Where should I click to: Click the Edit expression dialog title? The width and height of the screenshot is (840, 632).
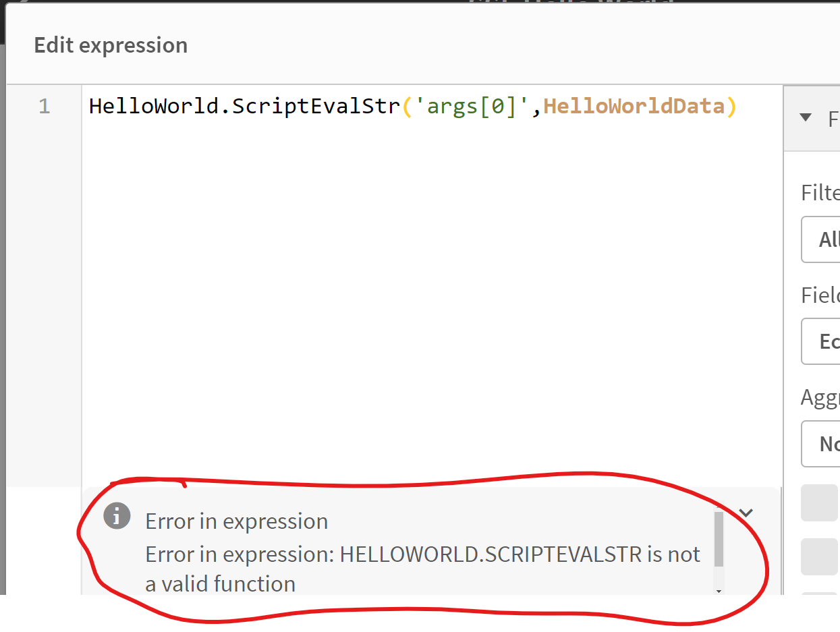click(x=110, y=45)
